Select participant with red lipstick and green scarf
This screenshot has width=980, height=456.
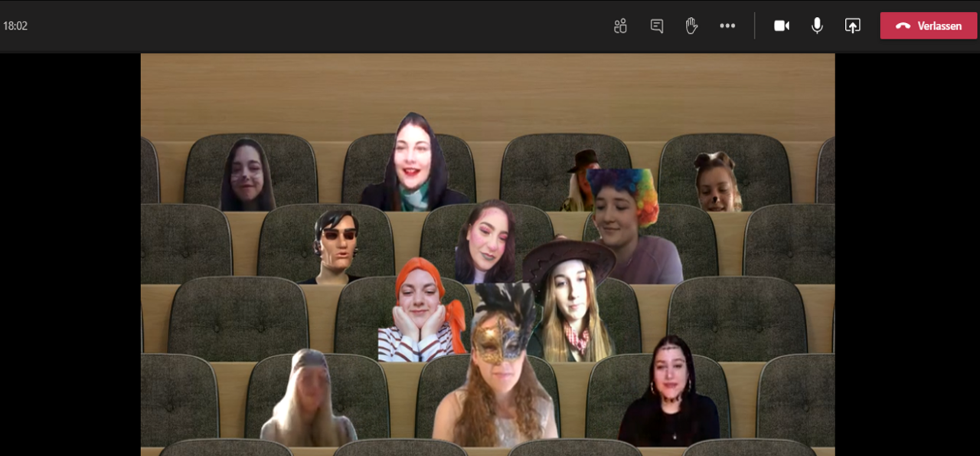coord(413,162)
